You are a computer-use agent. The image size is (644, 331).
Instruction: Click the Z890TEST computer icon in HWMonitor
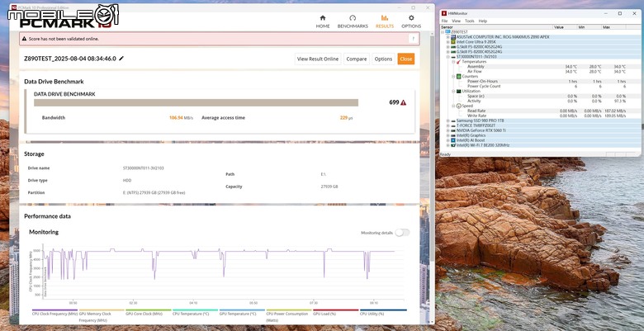click(448, 31)
